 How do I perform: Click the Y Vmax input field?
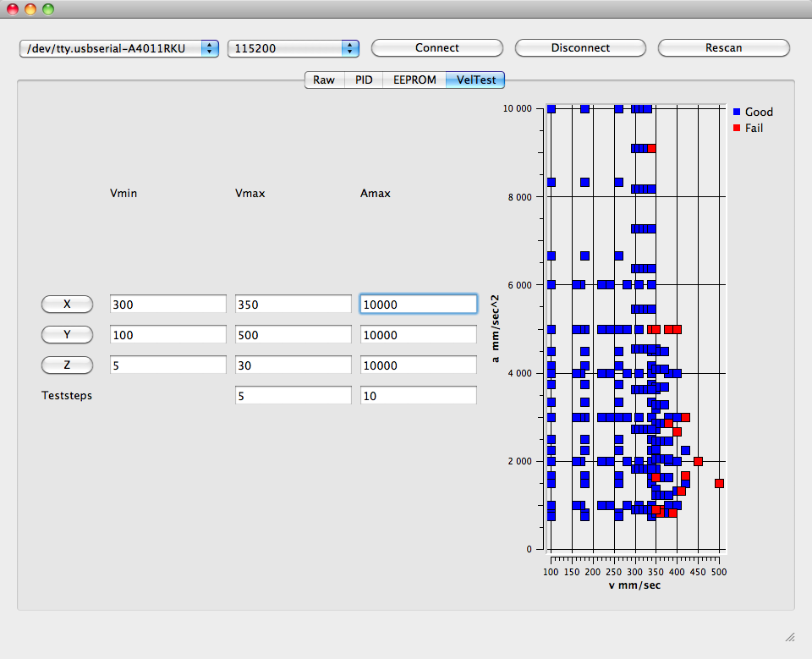293,334
